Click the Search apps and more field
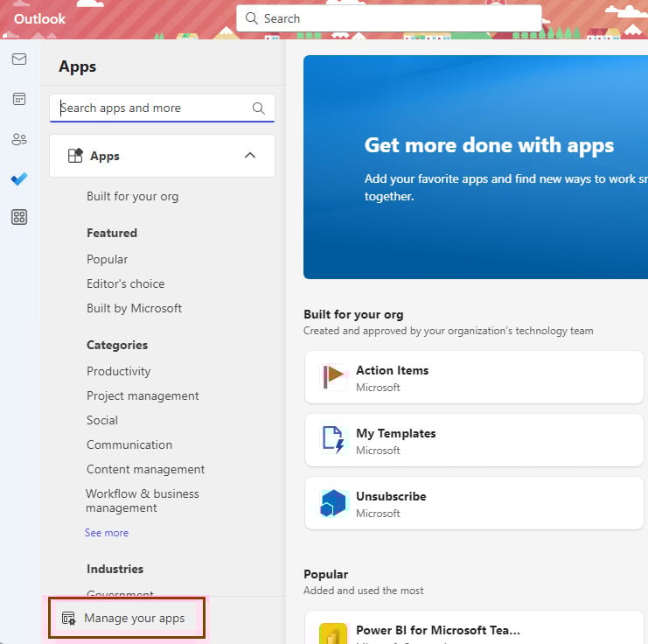The image size is (648, 644). coord(162,108)
